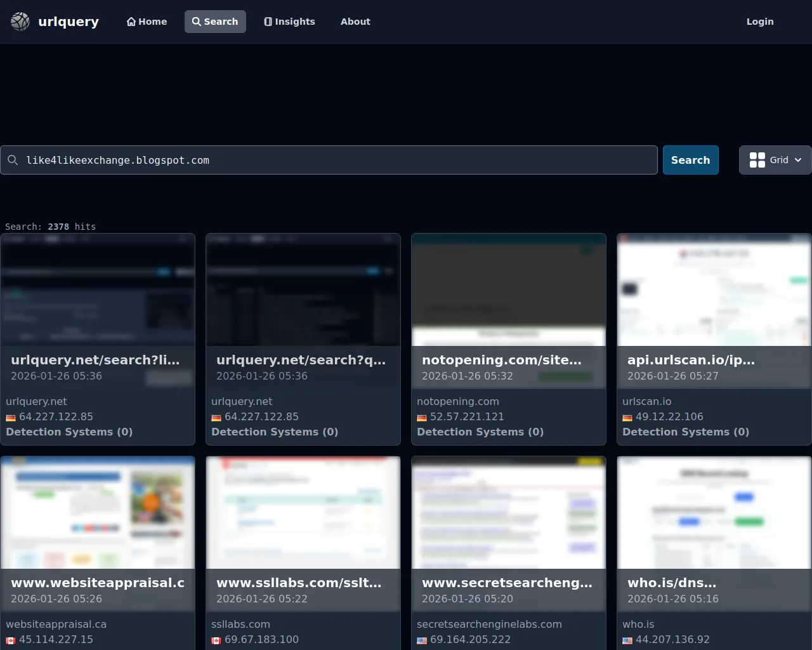
Task: Click the urlquery globe logo icon
Action: coord(20,22)
